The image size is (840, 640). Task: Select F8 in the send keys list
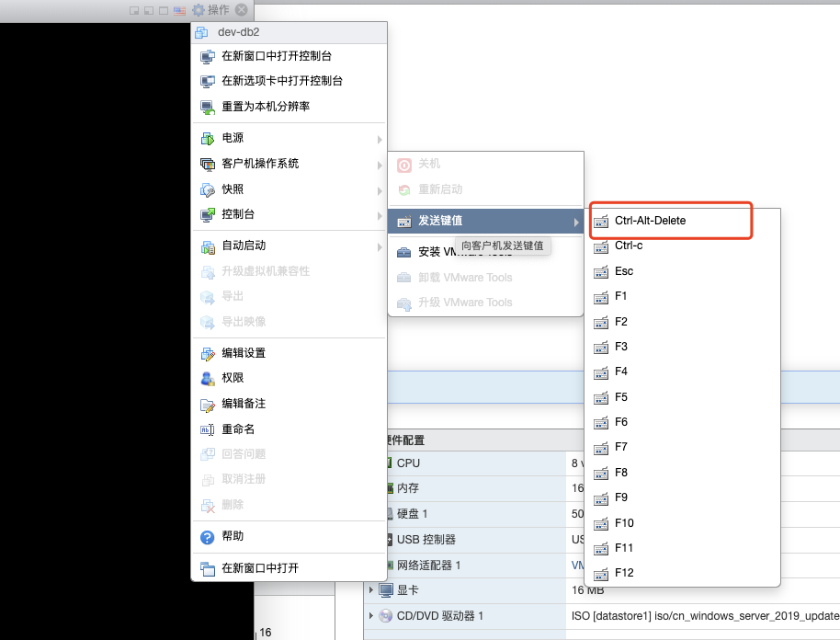pyautogui.click(x=621, y=472)
